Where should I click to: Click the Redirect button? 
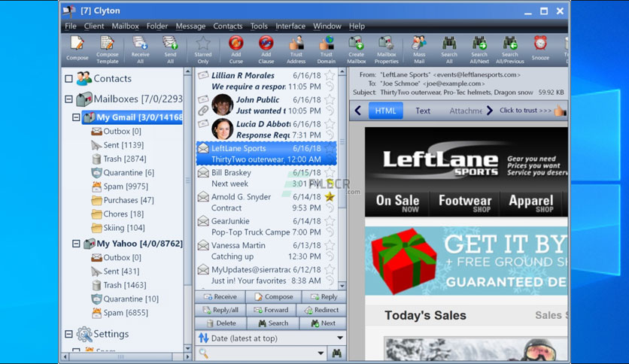321,310
